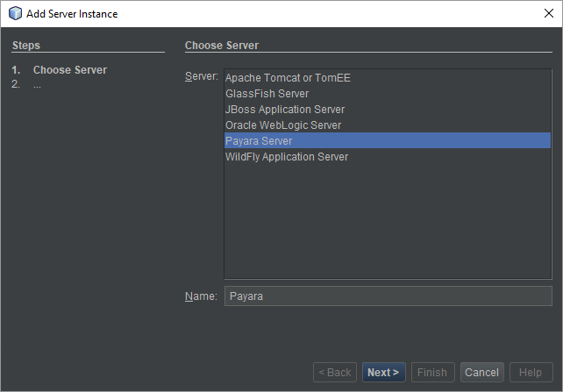Choose JBoss Application Server entry
This screenshot has width=563, height=392.
(388, 110)
